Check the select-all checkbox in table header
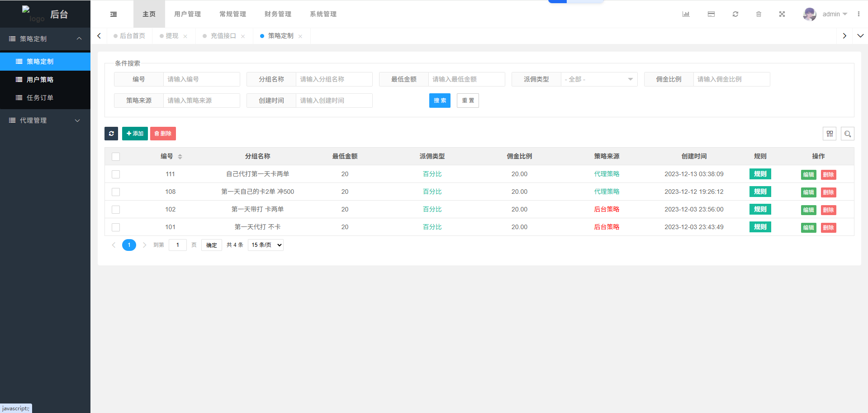Image resolution: width=868 pixels, height=413 pixels. [x=116, y=157]
